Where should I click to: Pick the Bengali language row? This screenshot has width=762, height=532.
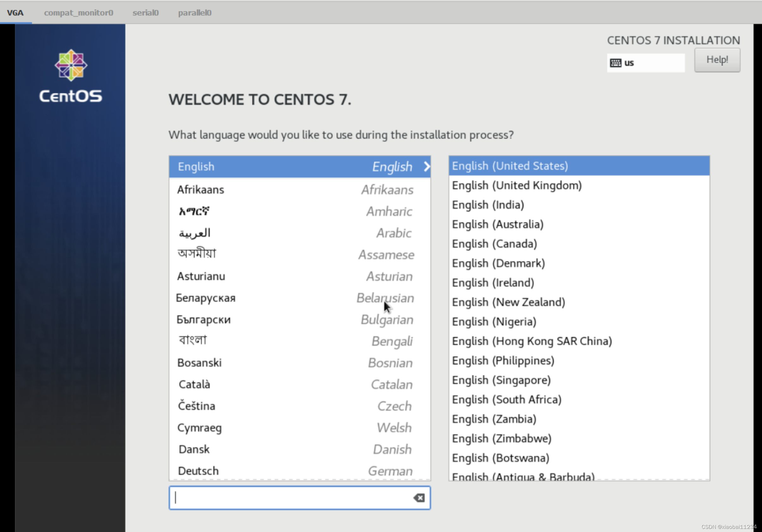(x=299, y=341)
